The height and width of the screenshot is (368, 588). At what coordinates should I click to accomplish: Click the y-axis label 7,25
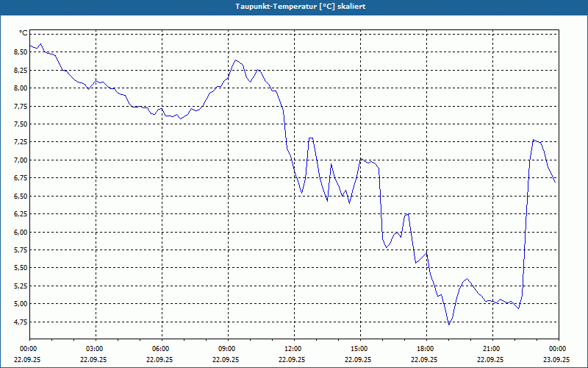click(21, 142)
